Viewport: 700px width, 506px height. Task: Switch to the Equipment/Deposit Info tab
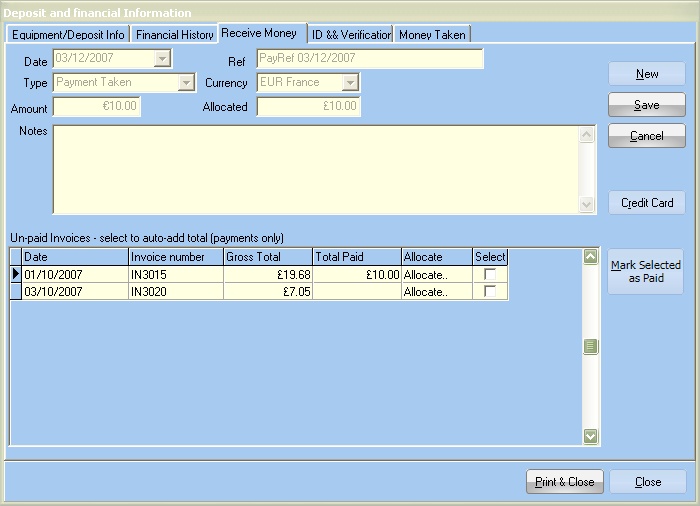coord(68,34)
